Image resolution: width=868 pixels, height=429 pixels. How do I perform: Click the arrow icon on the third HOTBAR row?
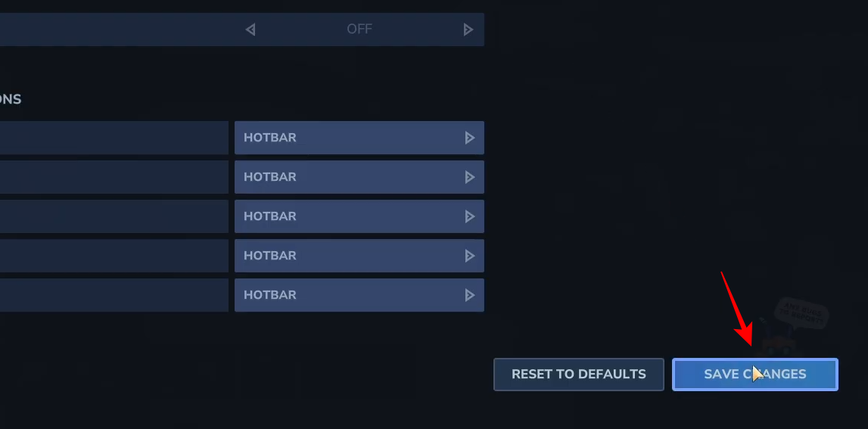click(x=469, y=216)
